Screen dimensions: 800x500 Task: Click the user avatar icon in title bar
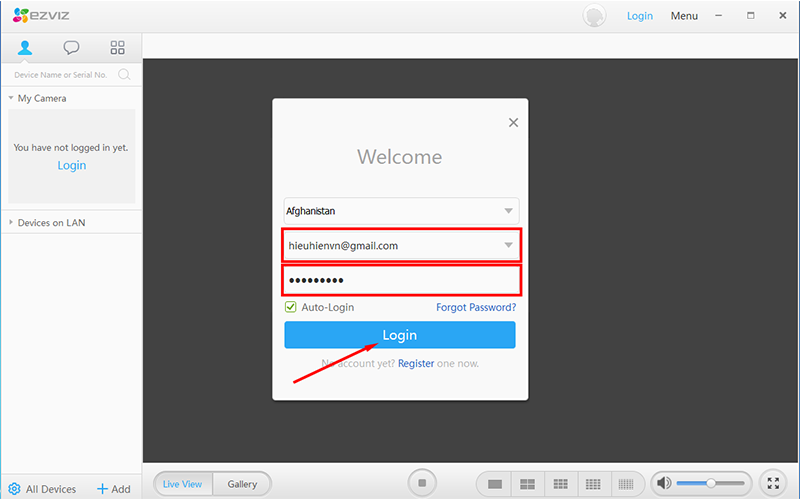pyautogui.click(x=596, y=16)
